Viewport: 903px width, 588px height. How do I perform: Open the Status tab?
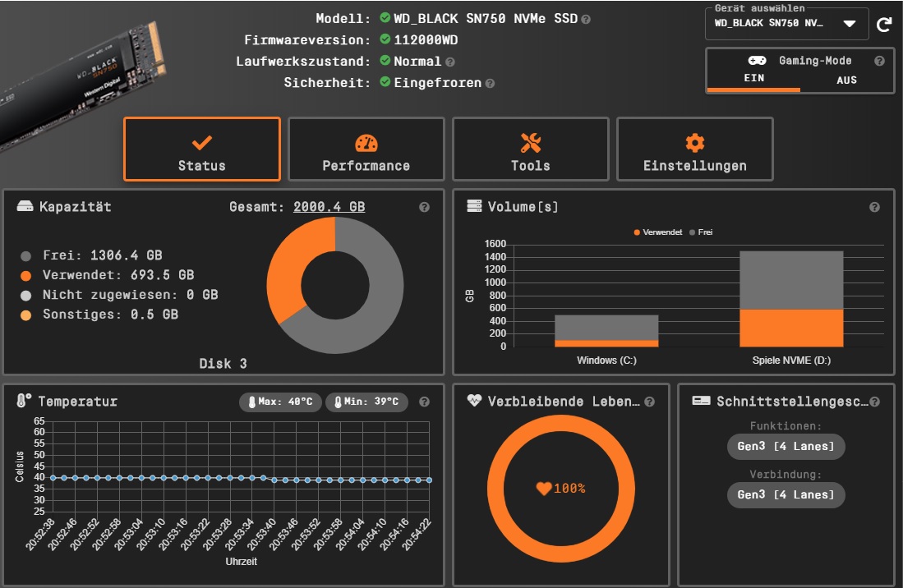201,149
